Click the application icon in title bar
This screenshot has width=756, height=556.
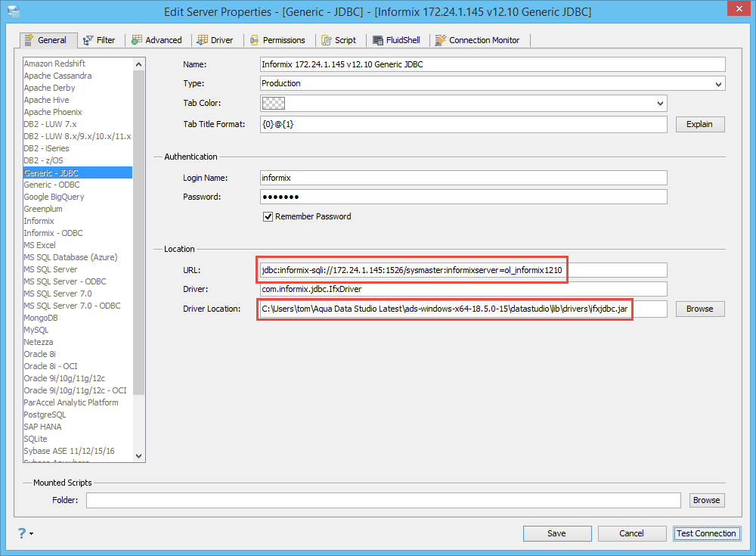tap(14, 11)
